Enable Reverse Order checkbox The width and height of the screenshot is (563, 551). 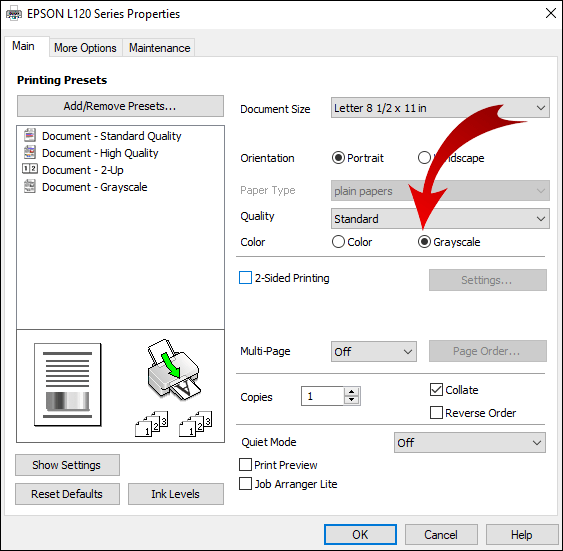(436, 412)
